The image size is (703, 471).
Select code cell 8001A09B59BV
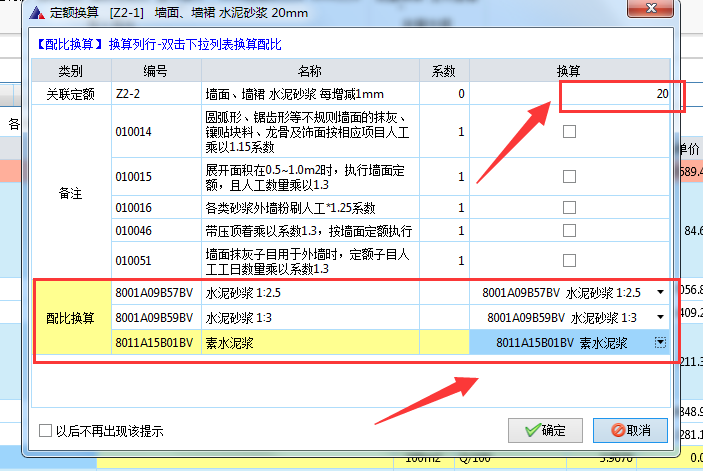156,318
